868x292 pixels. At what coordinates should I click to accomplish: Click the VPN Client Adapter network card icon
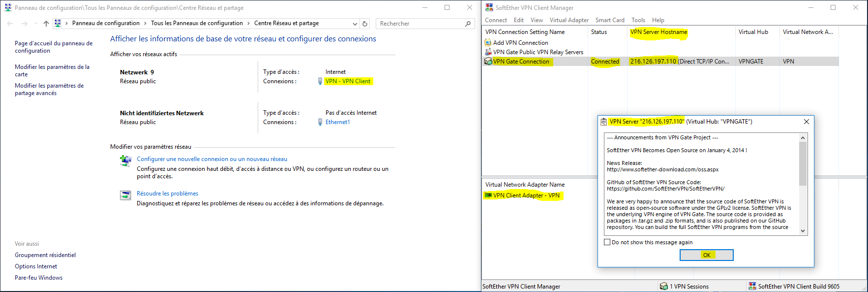pyautogui.click(x=488, y=195)
